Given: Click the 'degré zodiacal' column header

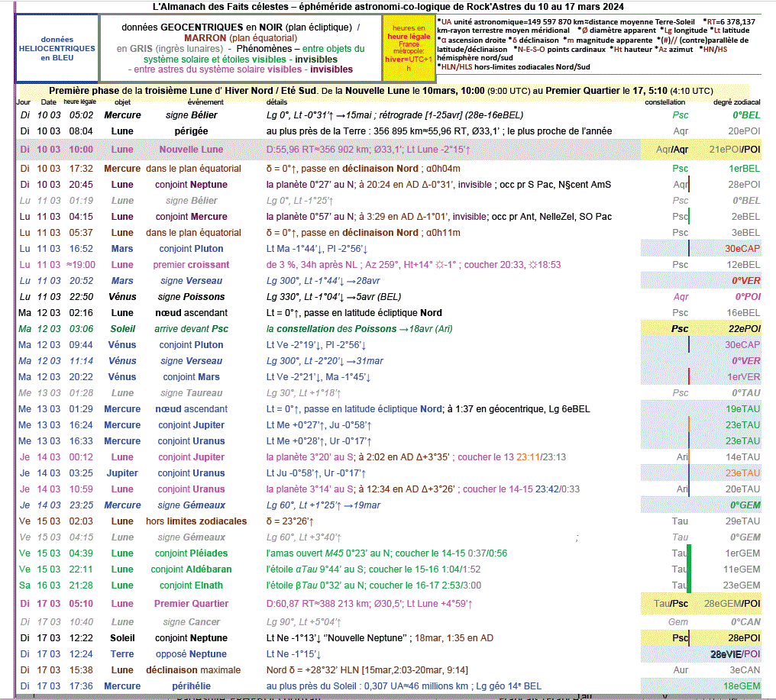Looking at the screenshot, I should click(736, 102).
